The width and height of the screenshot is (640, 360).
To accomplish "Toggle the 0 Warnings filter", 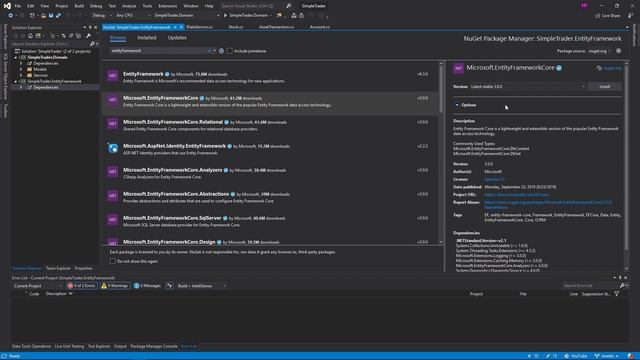I will point(115,286).
